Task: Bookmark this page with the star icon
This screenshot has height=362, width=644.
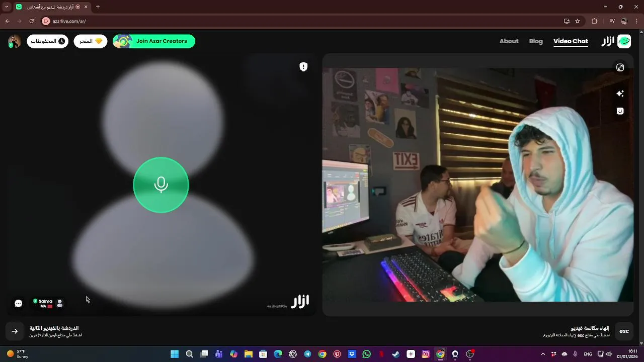Action: point(578,21)
